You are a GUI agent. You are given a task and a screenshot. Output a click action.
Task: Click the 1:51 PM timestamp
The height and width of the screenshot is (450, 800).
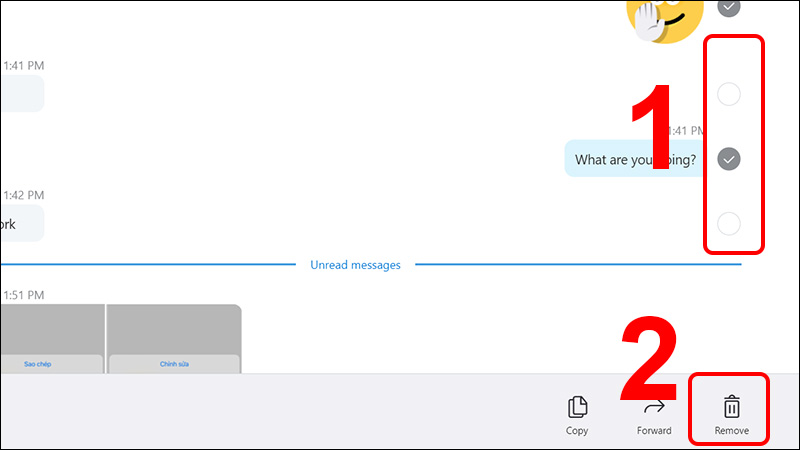(22, 293)
